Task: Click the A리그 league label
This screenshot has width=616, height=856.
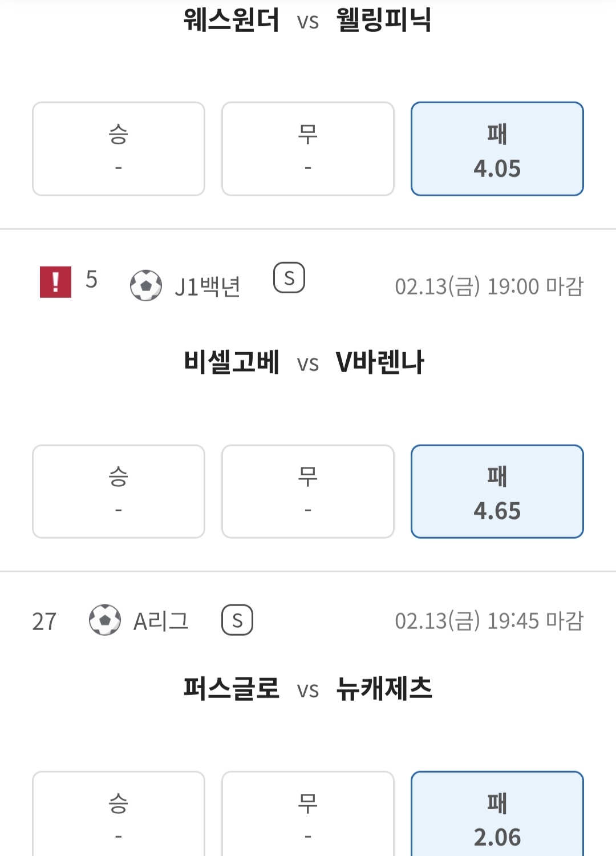Action: click(161, 621)
